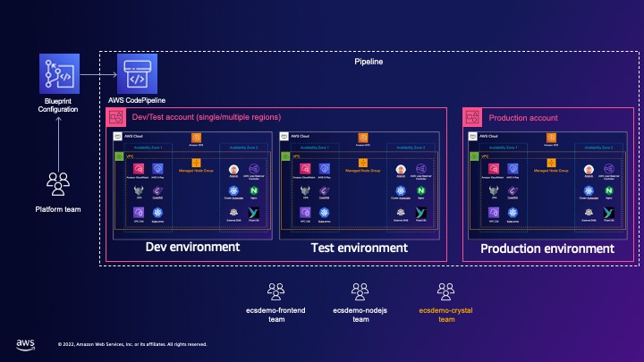Viewport: 644px width, 362px height.
Task: Click Fluent Bit icon in Test environment
Action: (x=420, y=213)
